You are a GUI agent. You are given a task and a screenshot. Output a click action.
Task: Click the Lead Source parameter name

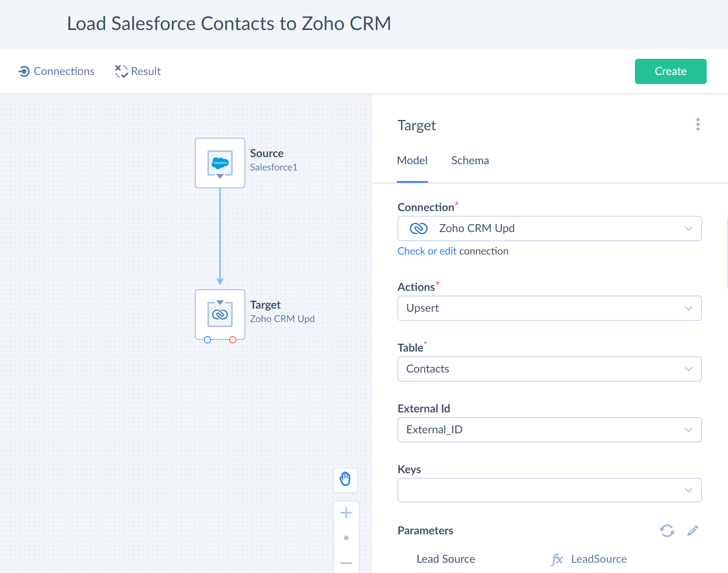tap(446, 559)
